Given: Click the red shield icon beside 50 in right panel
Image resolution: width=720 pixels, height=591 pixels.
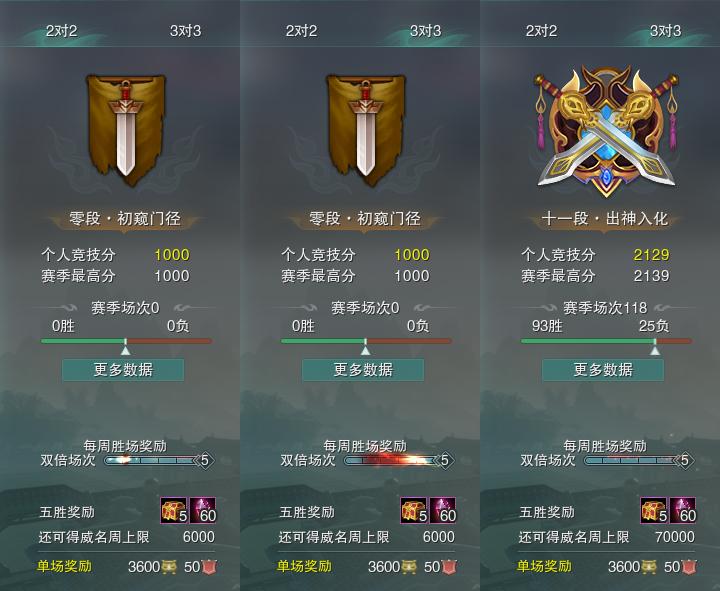Looking at the screenshot, I should (688, 567).
